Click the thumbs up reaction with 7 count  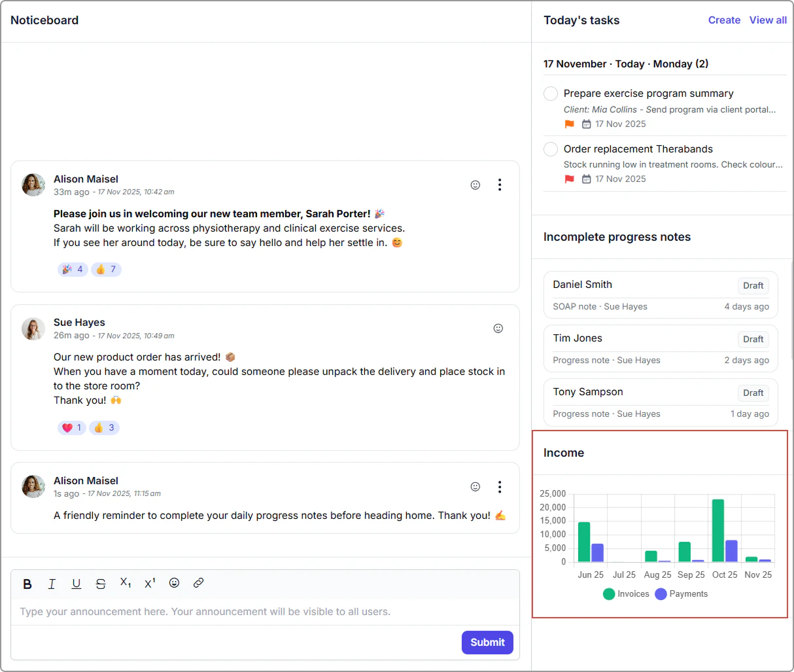106,269
